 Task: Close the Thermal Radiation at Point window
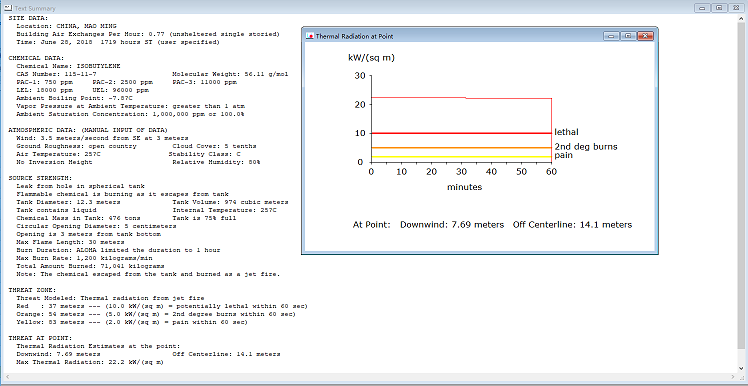[645, 36]
